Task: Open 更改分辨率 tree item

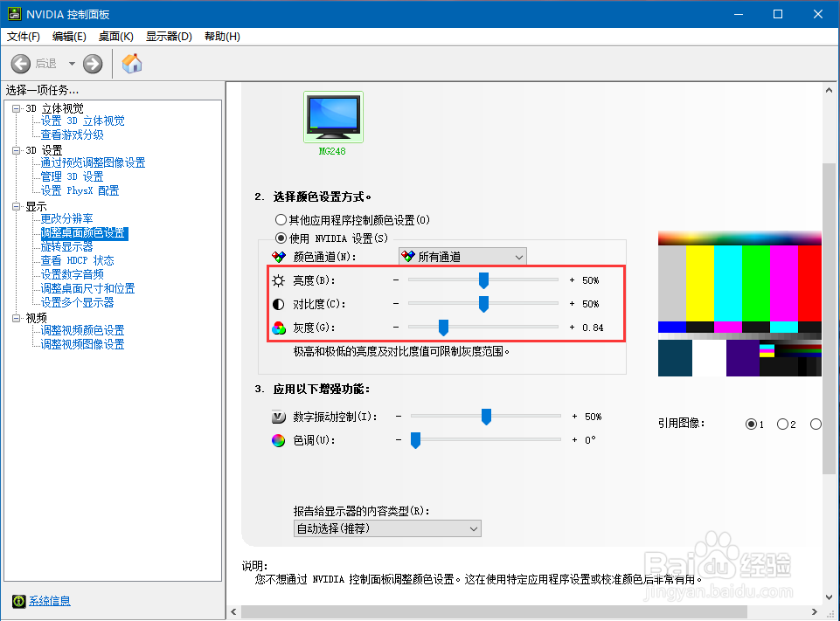Action: 67,218
